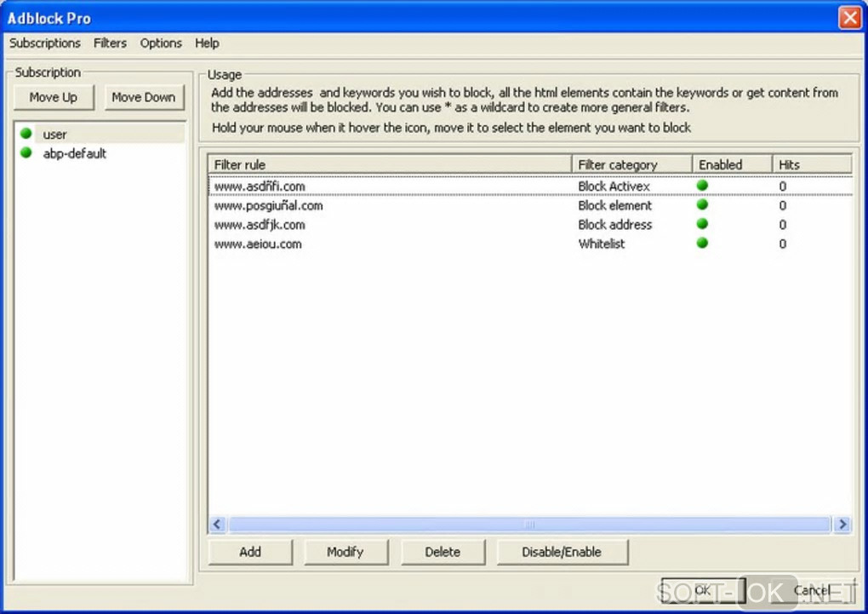
Task: Toggle enabled dot for Whitelist row
Action: pos(702,243)
